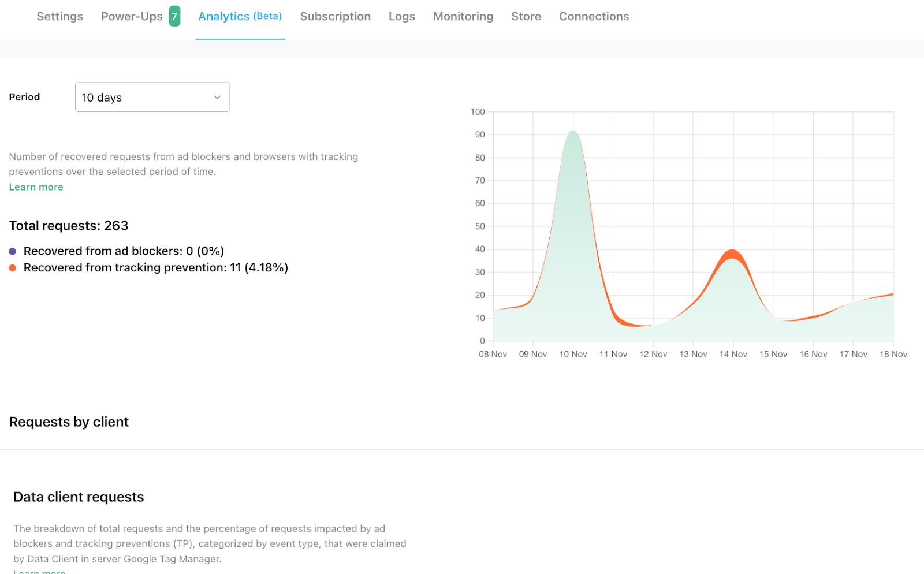Click the 18 Nov label on chart axis
Screen dimensions: 924x574
coord(893,354)
